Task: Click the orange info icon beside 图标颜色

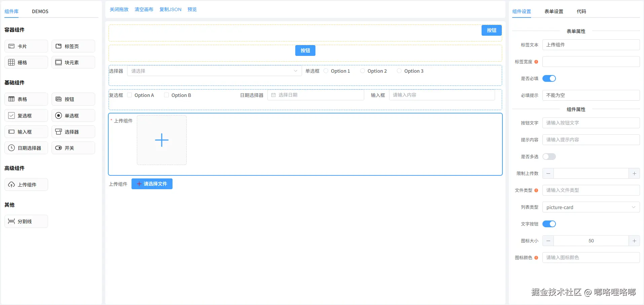Action: coord(536,258)
